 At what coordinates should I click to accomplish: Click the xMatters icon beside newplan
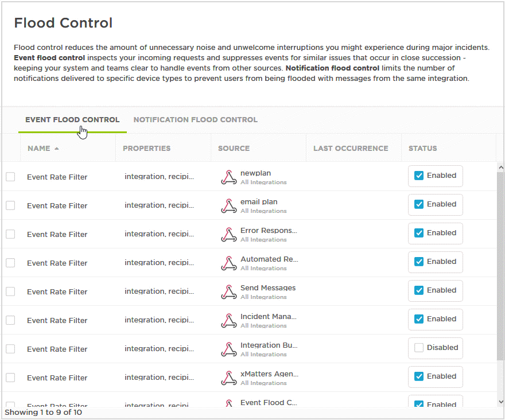click(229, 177)
